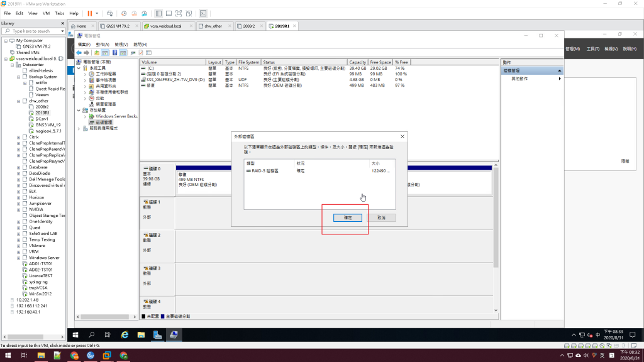
Task: Select DCsrv1 VM in library tree
Action: pos(42,119)
